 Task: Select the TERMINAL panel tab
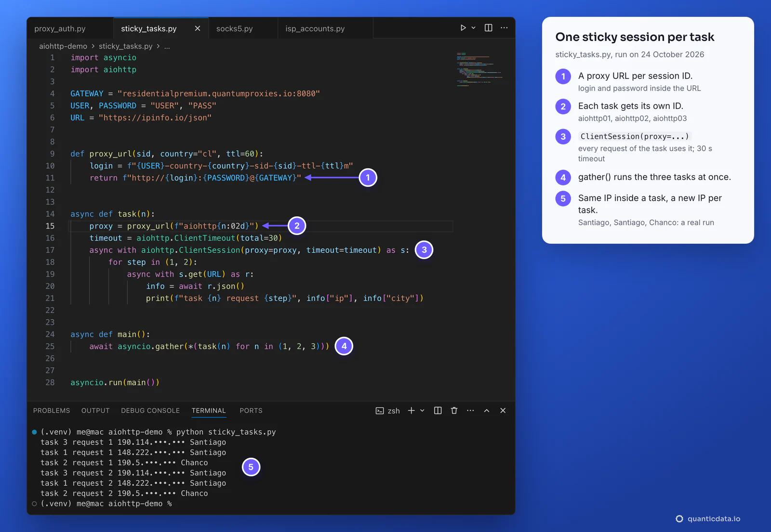pyautogui.click(x=209, y=411)
